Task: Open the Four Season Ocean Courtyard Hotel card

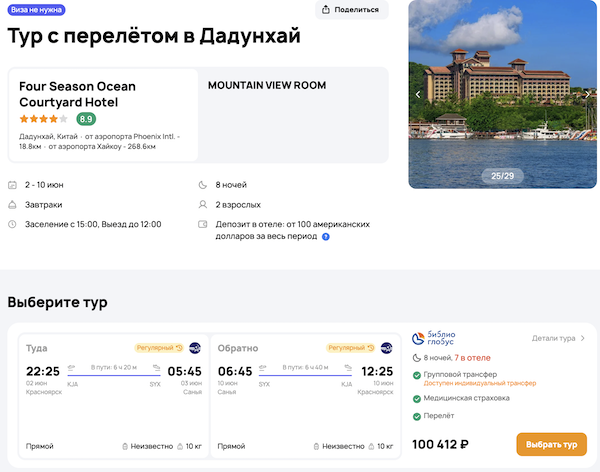Action: [103, 114]
